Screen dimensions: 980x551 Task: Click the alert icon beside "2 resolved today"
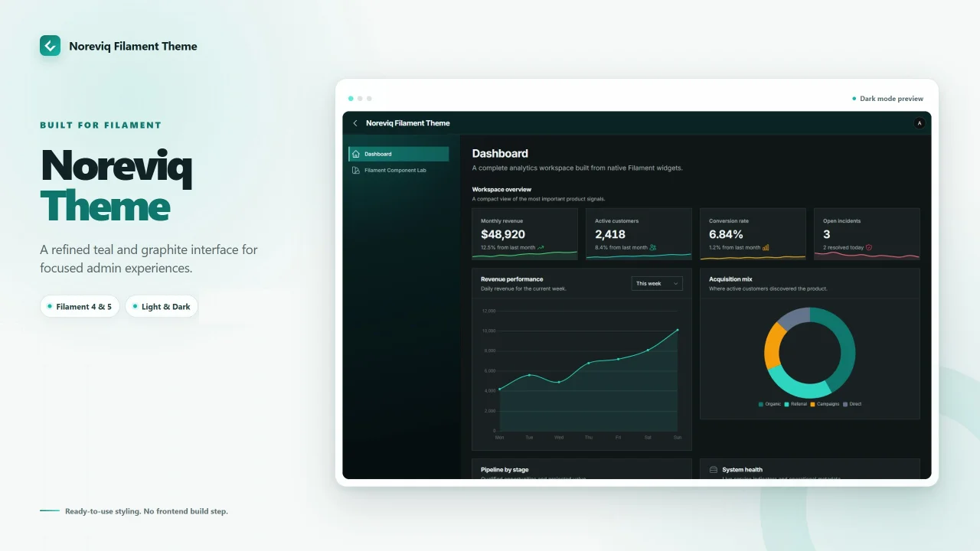869,247
